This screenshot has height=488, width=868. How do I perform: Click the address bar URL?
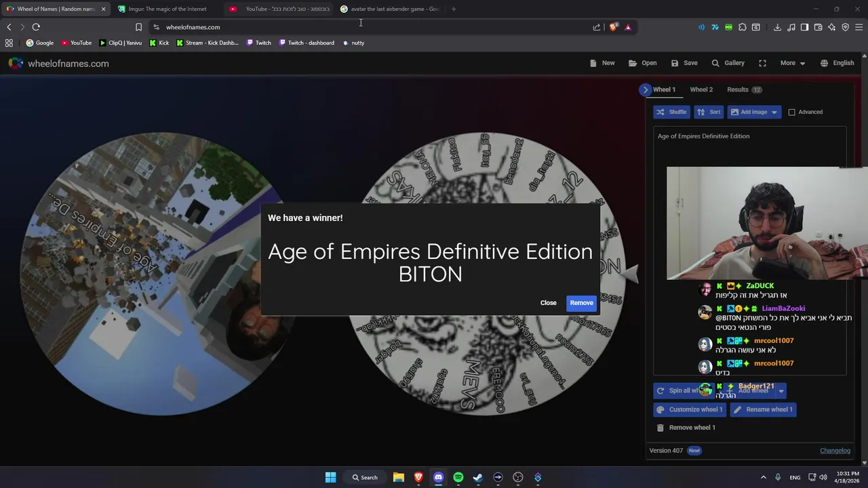click(193, 27)
